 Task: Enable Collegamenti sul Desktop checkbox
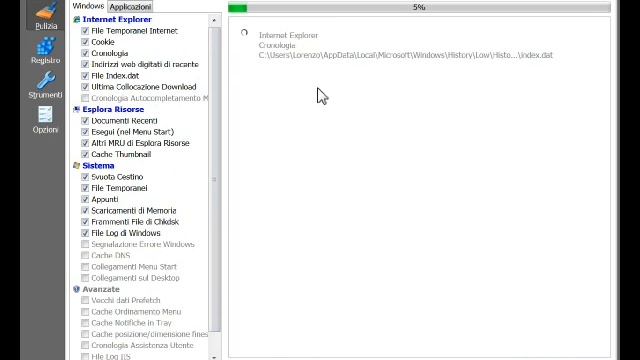[x=85, y=278]
